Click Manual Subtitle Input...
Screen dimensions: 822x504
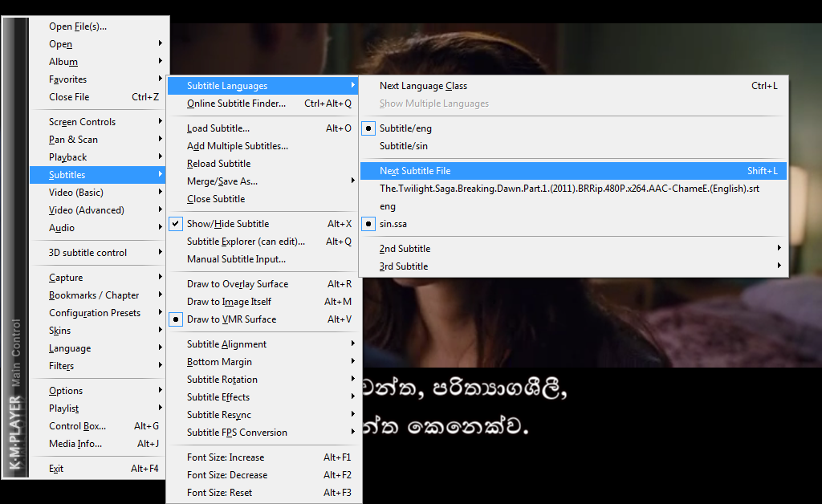[263, 259]
